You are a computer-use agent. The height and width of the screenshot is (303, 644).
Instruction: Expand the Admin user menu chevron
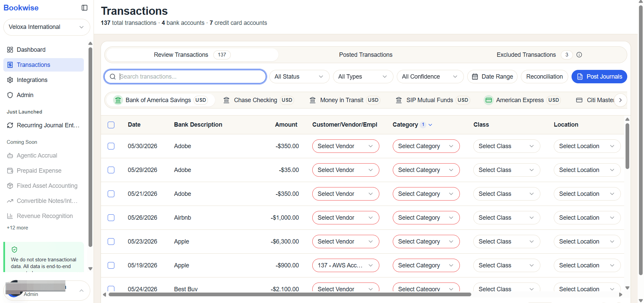point(82,291)
